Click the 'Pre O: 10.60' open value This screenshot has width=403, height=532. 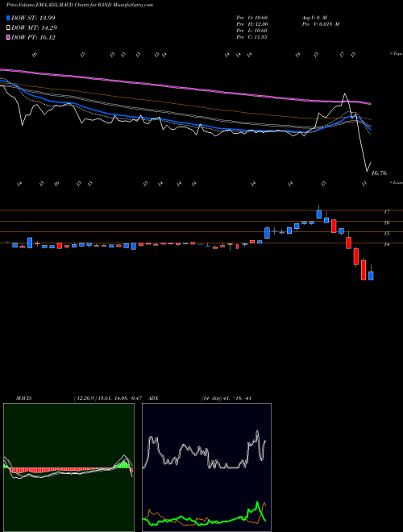(251, 18)
